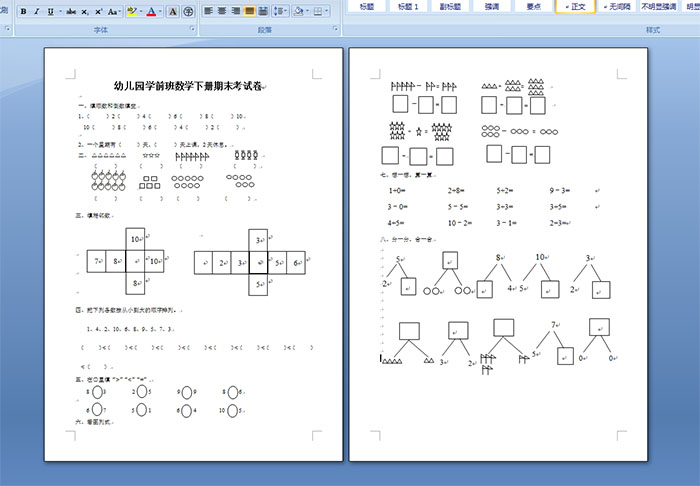Toggle justify alignment

point(250,11)
